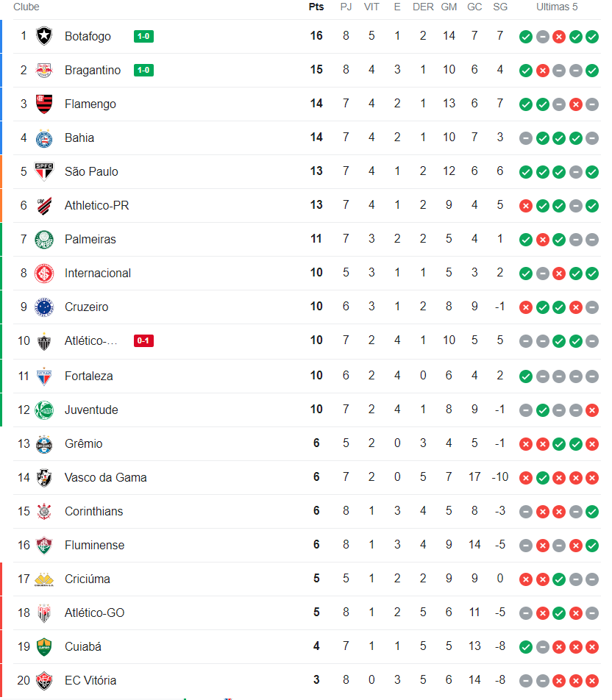
Task: Open Atlético's red 0-1 score badge
Action: pos(143,340)
